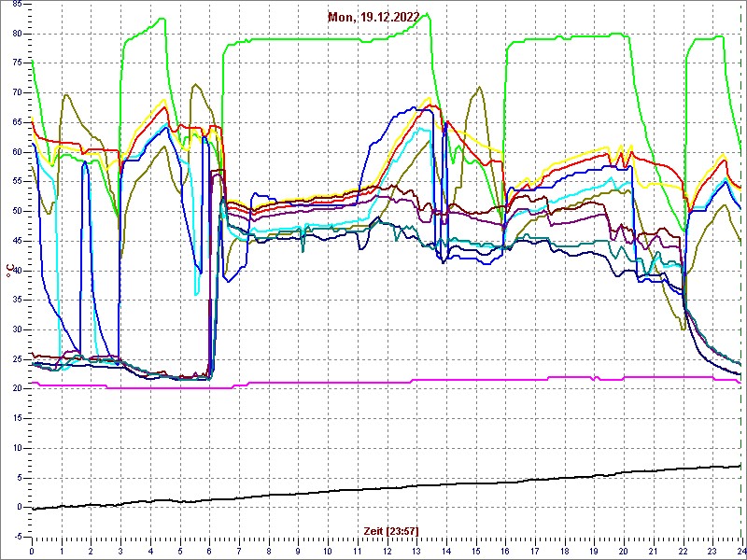This screenshot has width=747, height=560.
Task: Select the '80' temperature axis value
Action: click(17, 34)
